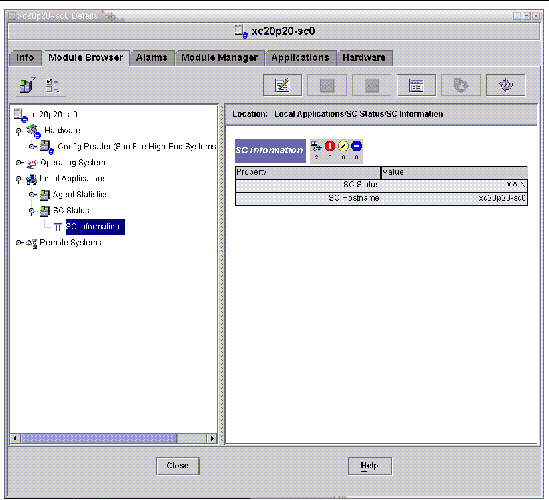Click the Hardware node icon
Image resolution: width=549 pixels, height=500 pixels.
coord(34,131)
